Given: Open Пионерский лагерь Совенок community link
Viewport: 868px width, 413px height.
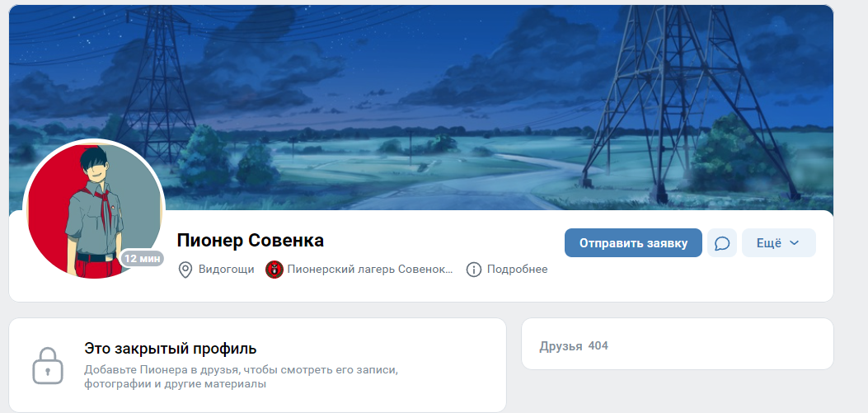Looking at the screenshot, I should [x=370, y=270].
